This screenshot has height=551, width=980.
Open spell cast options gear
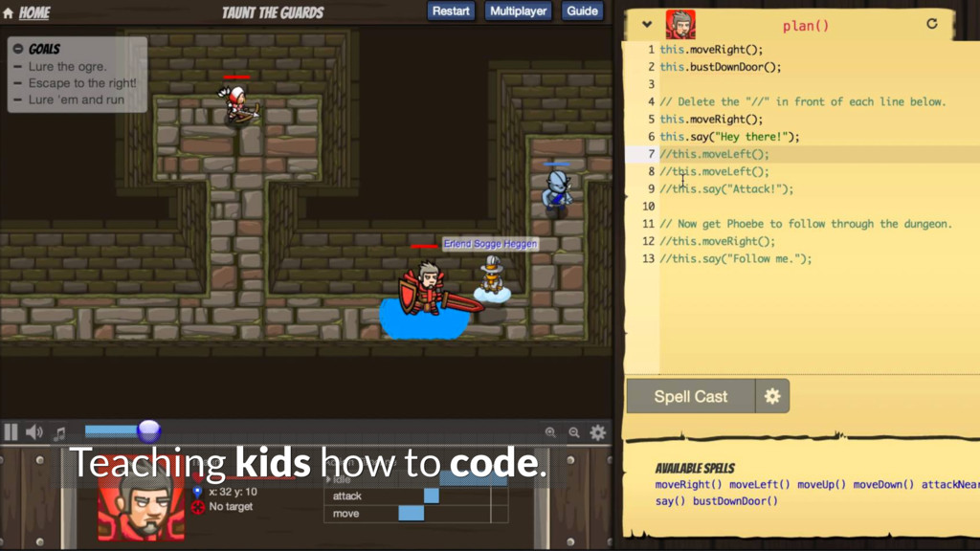(772, 396)
